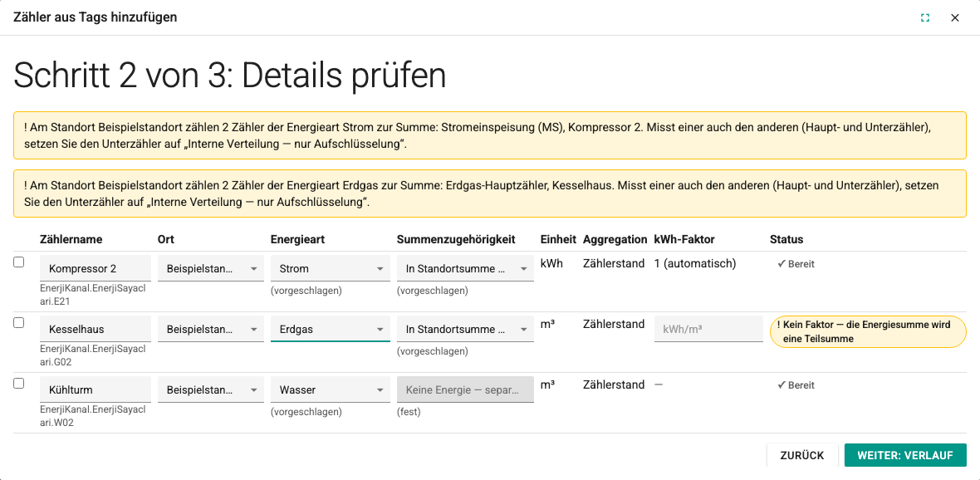Close the Zähler aus Tags hinzufügen dialog
980x480 pixels.
click(x=955, y=17)
